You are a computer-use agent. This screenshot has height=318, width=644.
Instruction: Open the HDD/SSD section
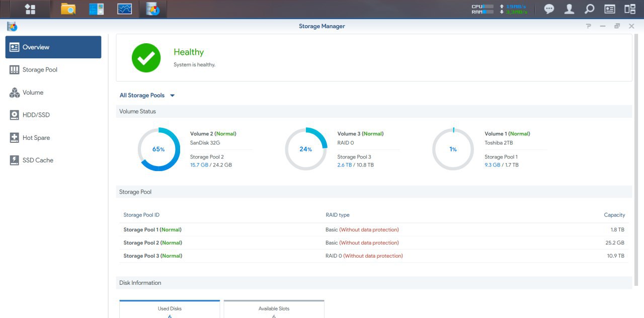pyautogui.click(x=36, y=115)
